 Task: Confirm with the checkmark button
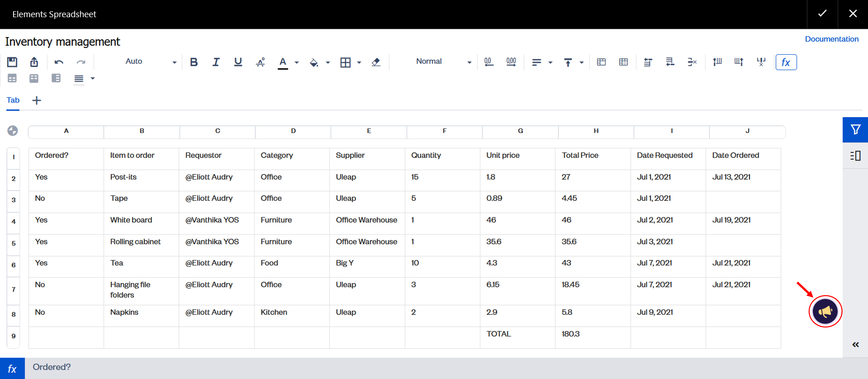pyautogui.click(x=822, y=14)
